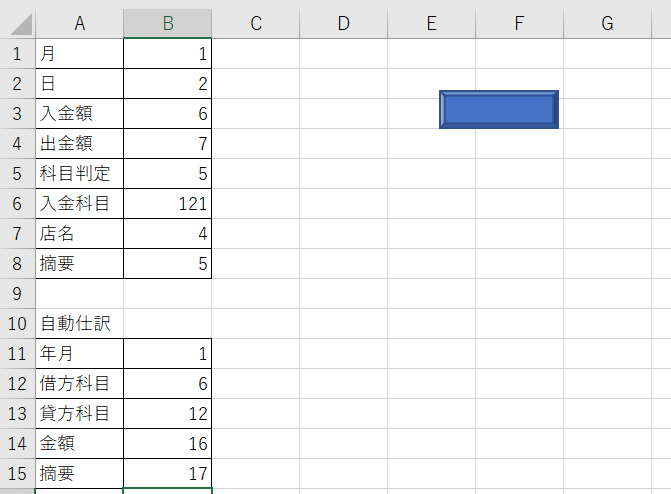
Task: Select cell containing 借方科目
Action: (x=79, y=384)
